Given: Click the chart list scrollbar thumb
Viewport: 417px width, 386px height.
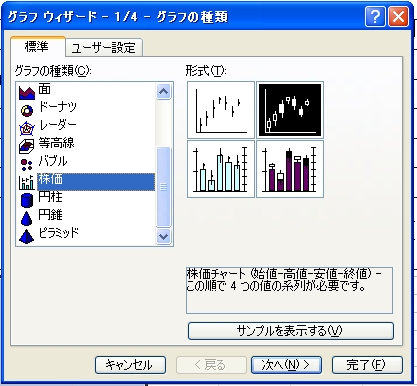Looking at the screenshot, I should 163,187.
